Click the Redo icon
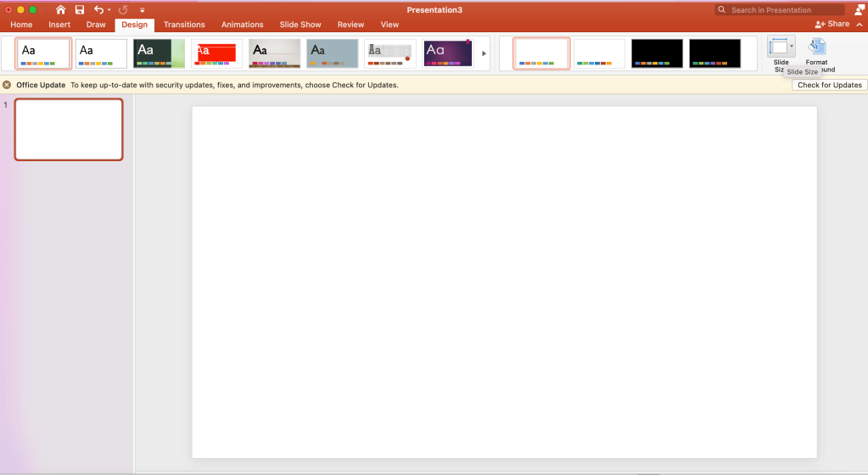 pos(123,9)
